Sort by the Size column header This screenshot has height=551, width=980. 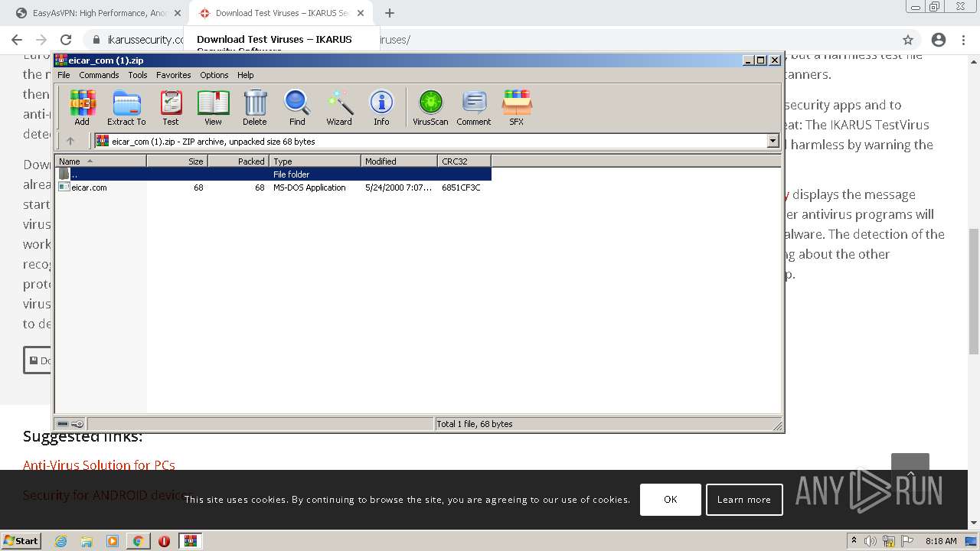coord(177,161)
